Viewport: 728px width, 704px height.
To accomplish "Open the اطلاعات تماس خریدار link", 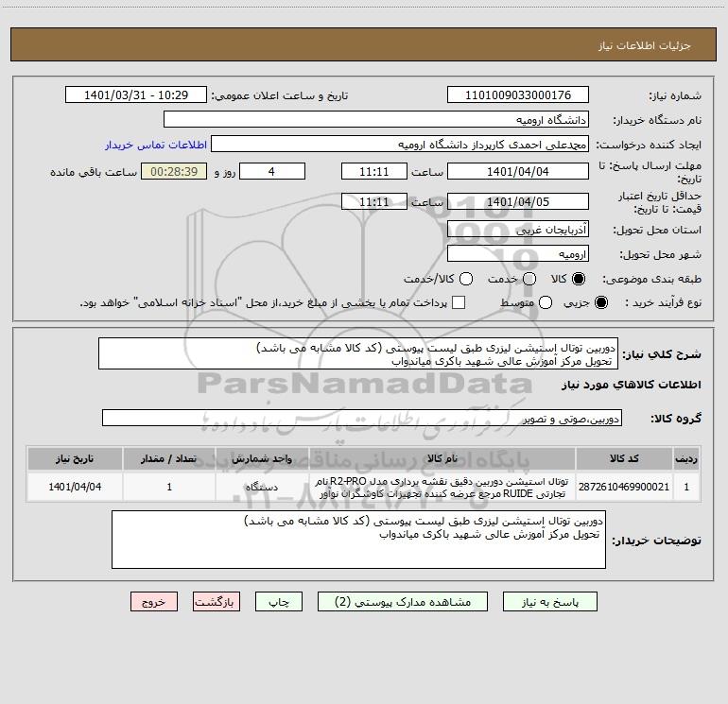I will 156,145.
